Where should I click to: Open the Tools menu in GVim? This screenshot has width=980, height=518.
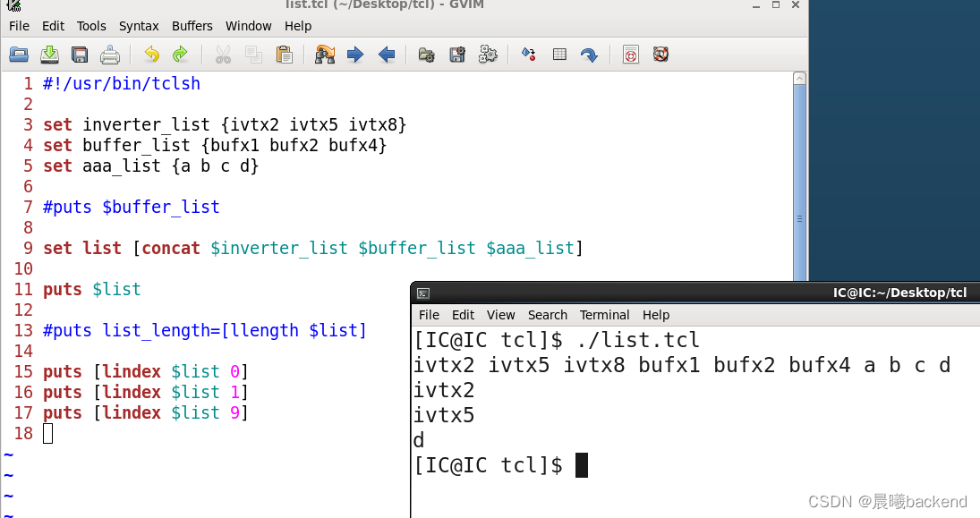(x=91, y=26)
